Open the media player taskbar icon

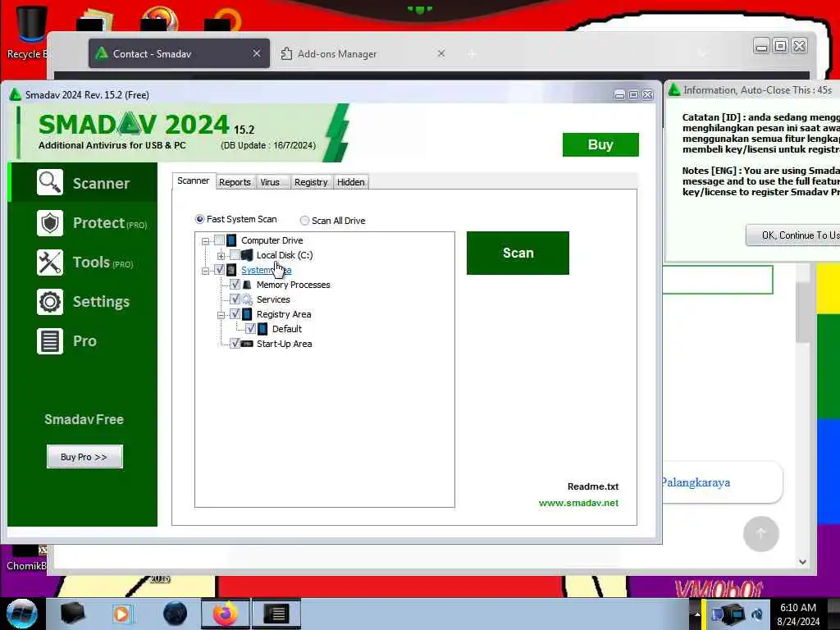122,614
